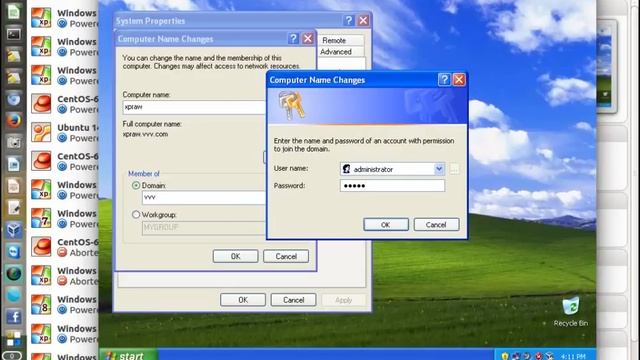Image resolution: width=640 pixels, height=360 pixels.
Task: Click the red shield tray icon
Action: (x=538, y=356)
